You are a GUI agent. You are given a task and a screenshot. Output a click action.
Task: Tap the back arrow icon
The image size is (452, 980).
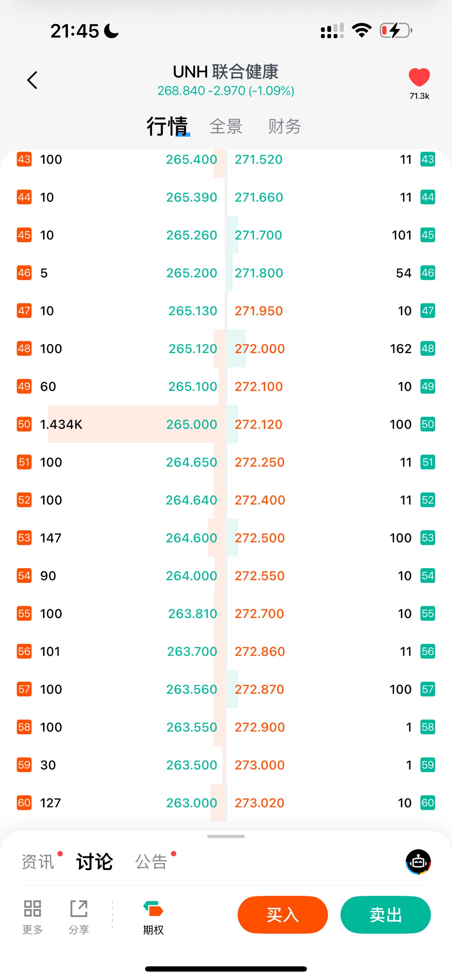coord(32,80)
